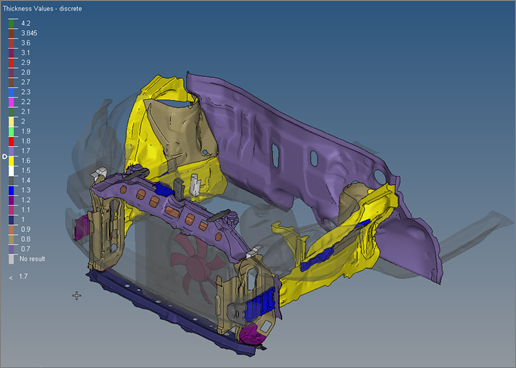The image size is (516, 368).
Task: Select the 2.2 magenta legend swatch
Action: [x=11, y=102]
